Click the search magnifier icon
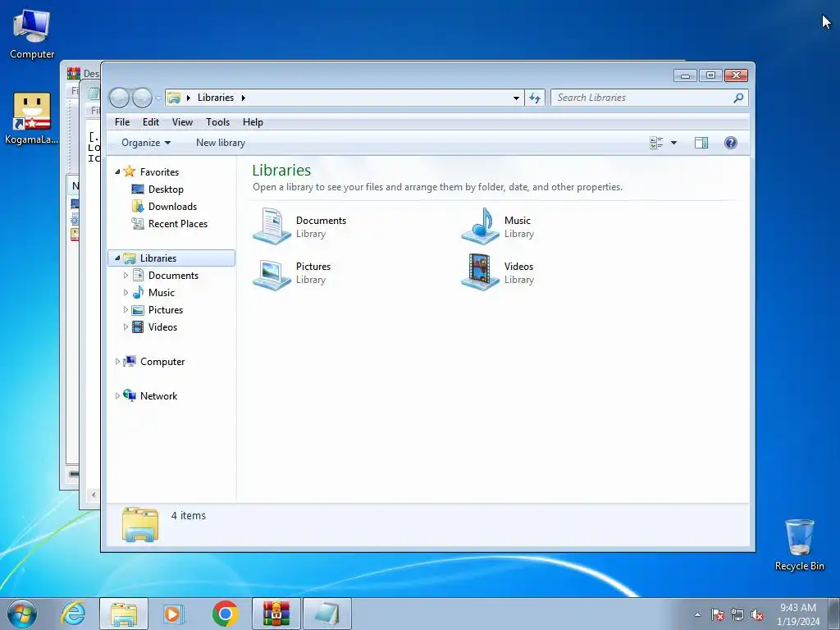Viewport: 840px width, 630px height. coord(739,98)
